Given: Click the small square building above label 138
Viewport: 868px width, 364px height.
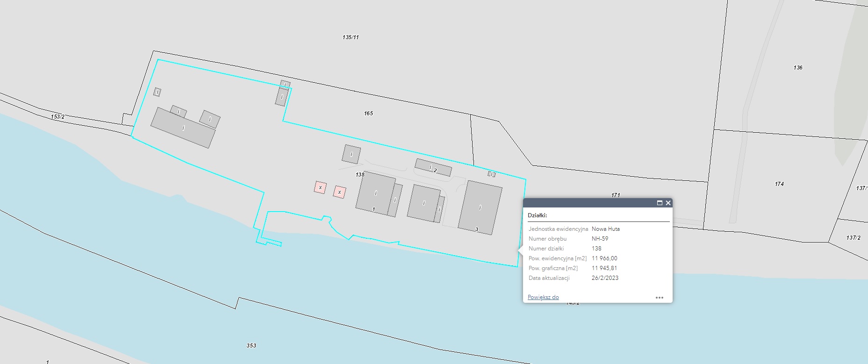Looking at the screenshot, I should [352, 154].
